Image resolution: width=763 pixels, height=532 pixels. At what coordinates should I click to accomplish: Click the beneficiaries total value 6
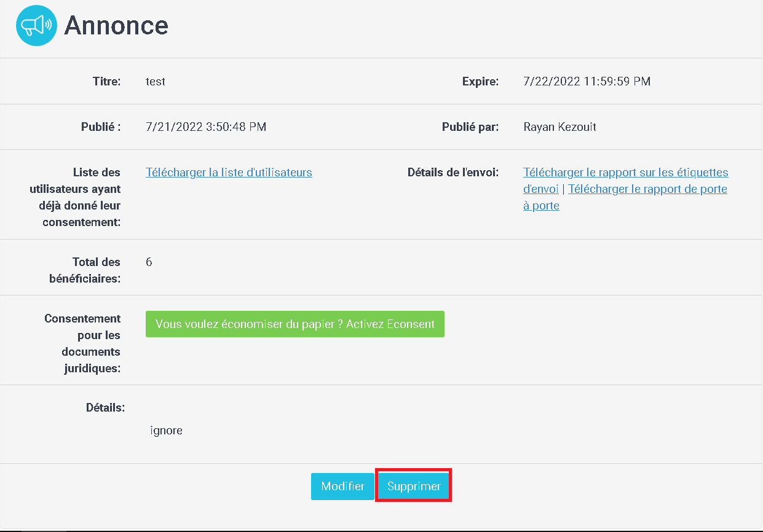tap(149, 262)
